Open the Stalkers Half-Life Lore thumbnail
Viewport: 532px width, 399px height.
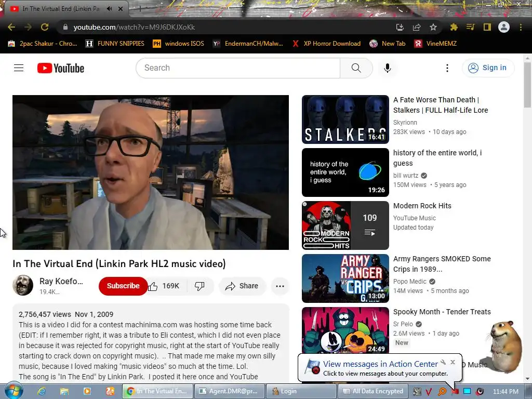point(345,119)
